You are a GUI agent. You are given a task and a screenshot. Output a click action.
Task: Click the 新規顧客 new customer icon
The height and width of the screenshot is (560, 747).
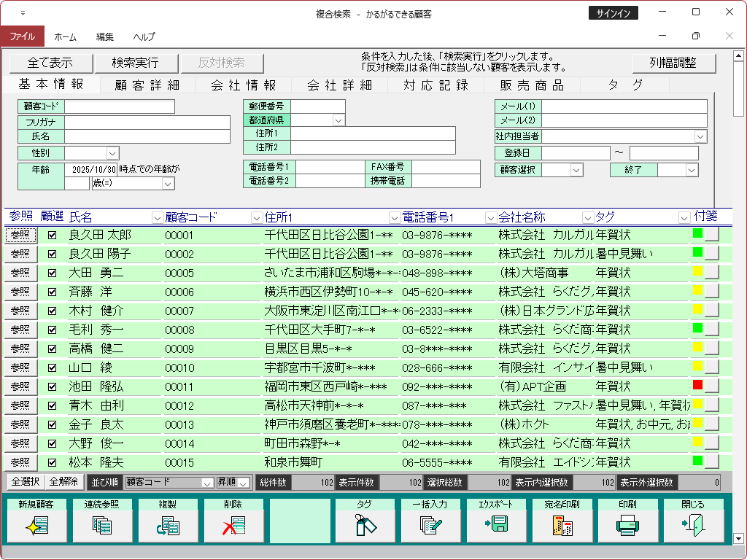pyautogui.click(x=36, y=524)
